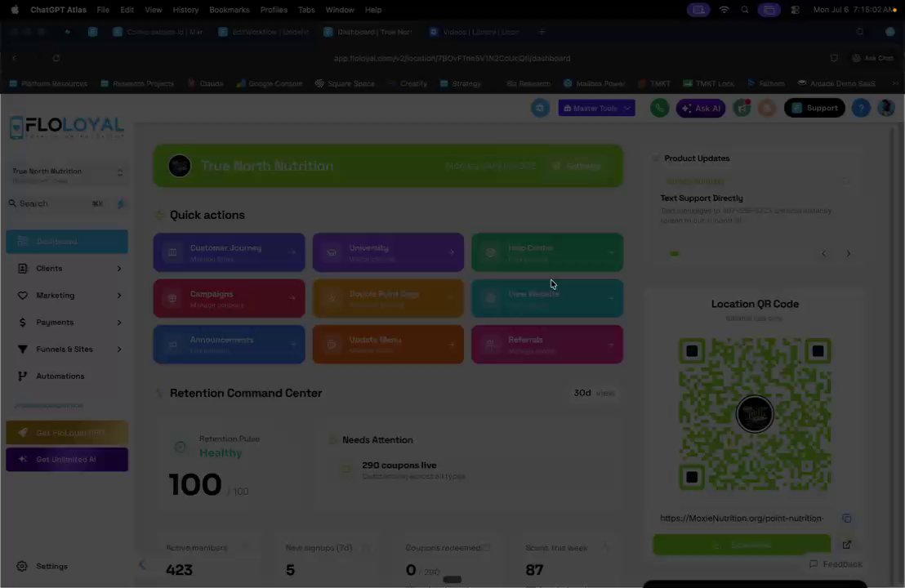Open the Ask AI button
The height and width of the screenshot is (588, 905).
click(x=701, y=108)
